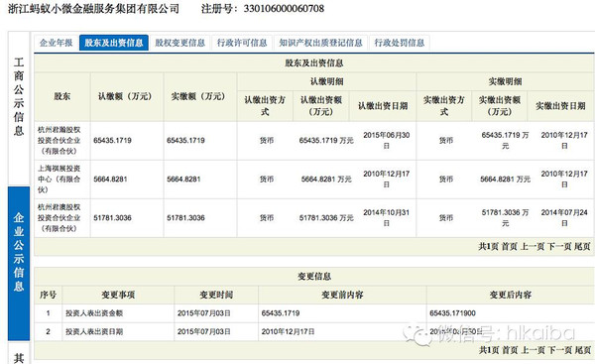Click the 认缴出资日期 column header

click(x=383, y=106)
